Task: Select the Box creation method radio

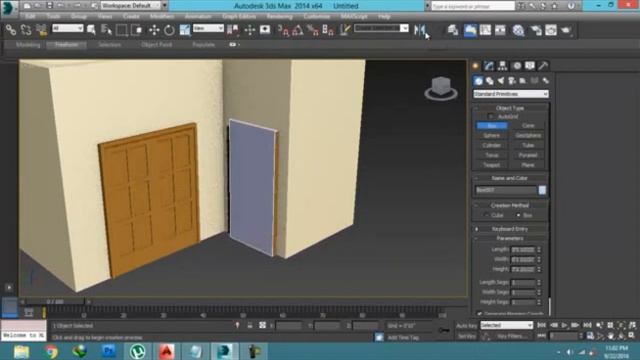Action: (x=518, y=215)
